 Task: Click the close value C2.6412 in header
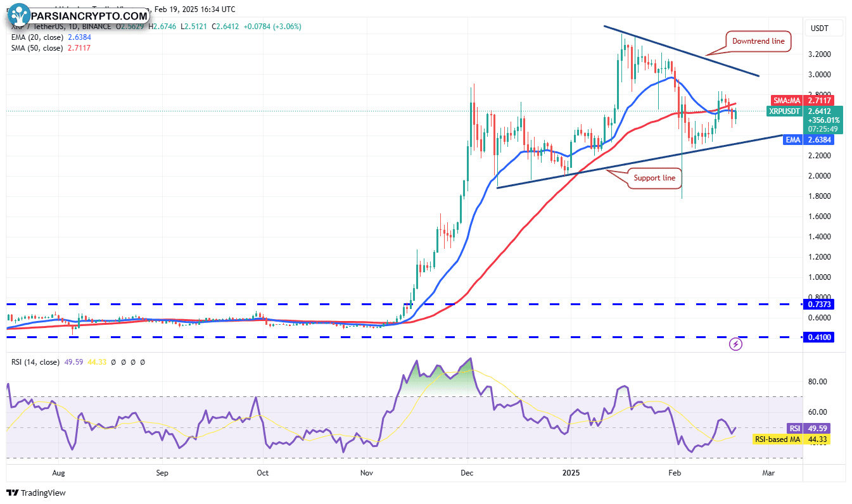[x=226, y=27]
